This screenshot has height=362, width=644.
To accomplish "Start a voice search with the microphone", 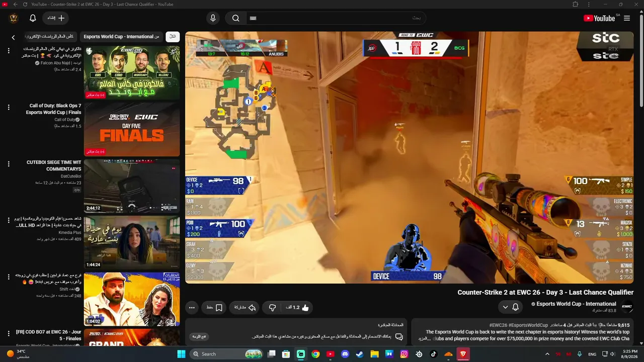I will (x=213, y=18).
